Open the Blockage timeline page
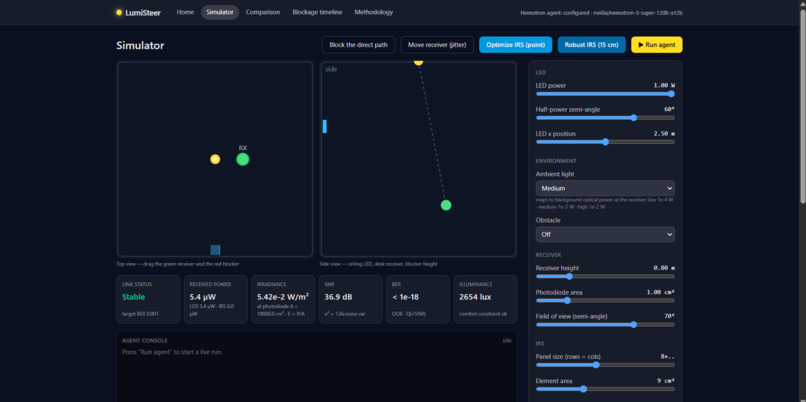This screenshot has width=806, height=402. [317, 12]
